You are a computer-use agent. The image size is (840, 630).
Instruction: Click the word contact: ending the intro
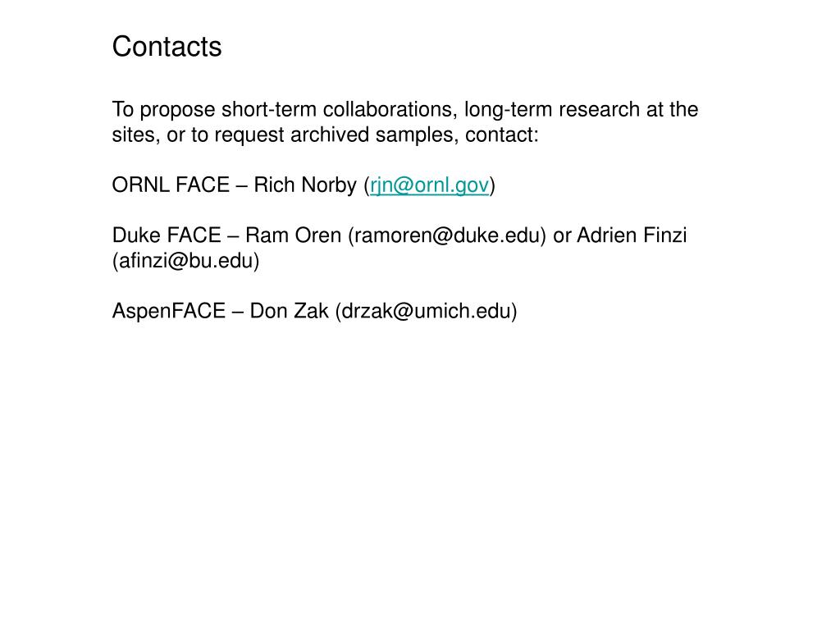[501, 135]
